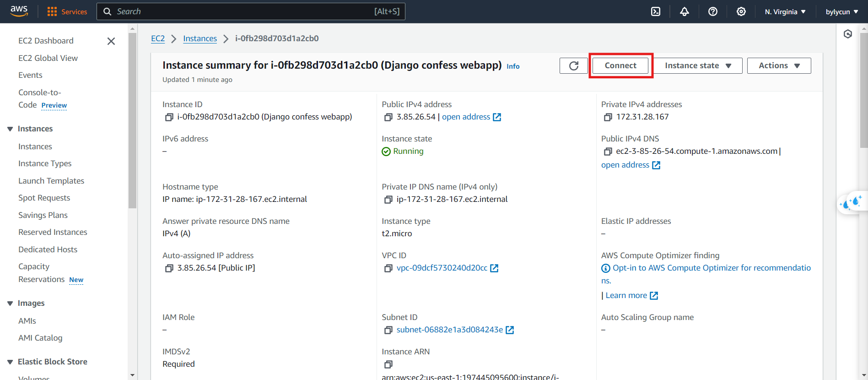The width and height of the screenshot is (868, 380).
Task: Open the Actions dropdown
Action: (x=779, y=65)
